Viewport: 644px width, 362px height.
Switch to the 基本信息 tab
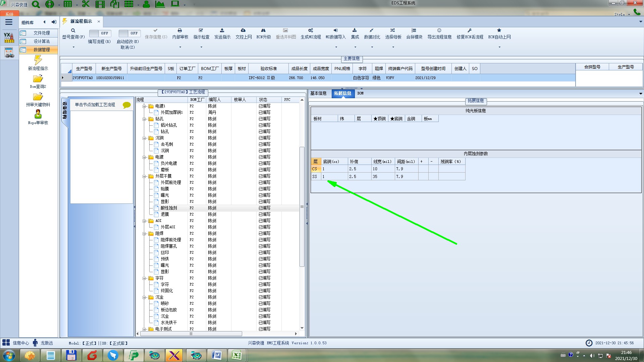coord(318,94)
